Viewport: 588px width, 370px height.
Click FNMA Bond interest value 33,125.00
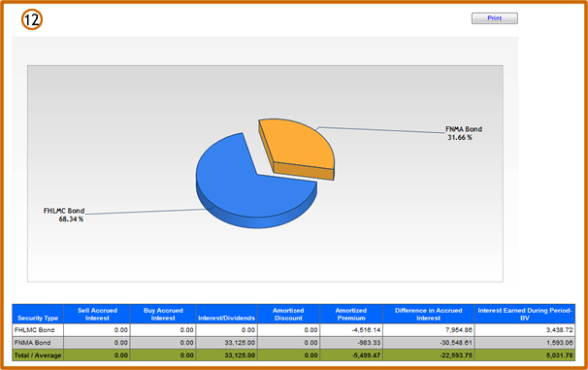[240, 343]
